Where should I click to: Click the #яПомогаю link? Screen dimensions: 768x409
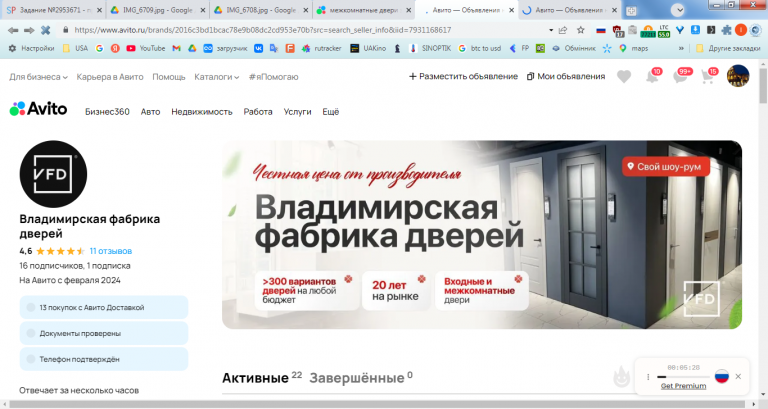[273, 77]
